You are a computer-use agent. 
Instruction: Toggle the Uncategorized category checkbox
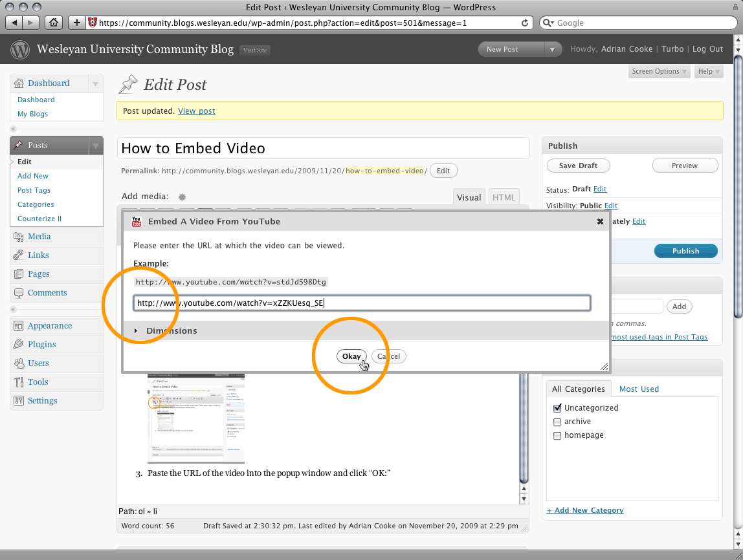click(x=557, y=407)
